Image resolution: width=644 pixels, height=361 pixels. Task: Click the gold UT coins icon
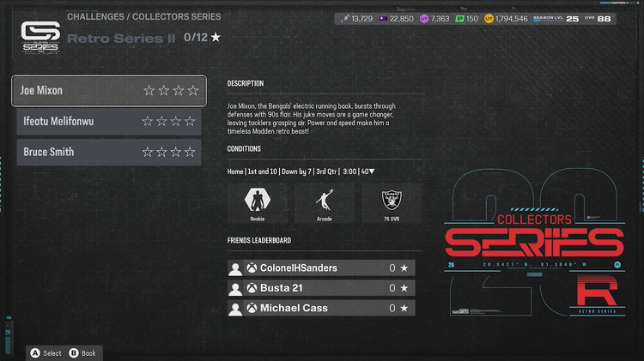point(490,18)
